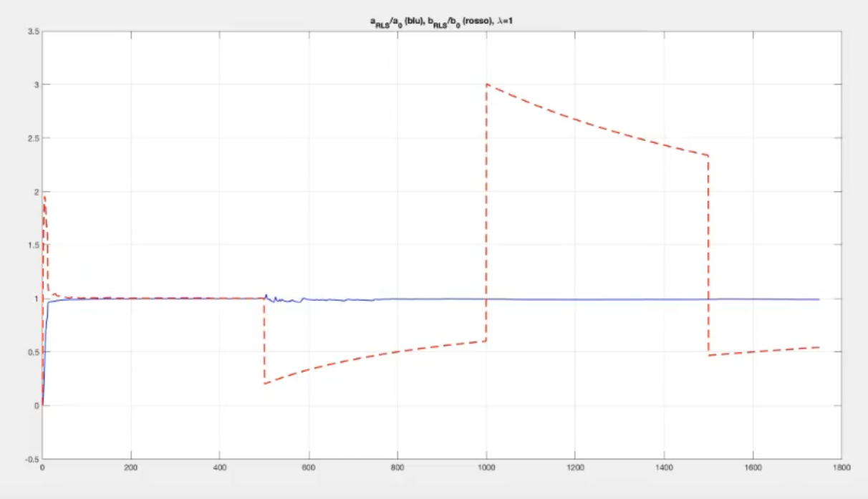Click the x-axis tick label 1800
The image size is (868, 499).
click(842, 466)
